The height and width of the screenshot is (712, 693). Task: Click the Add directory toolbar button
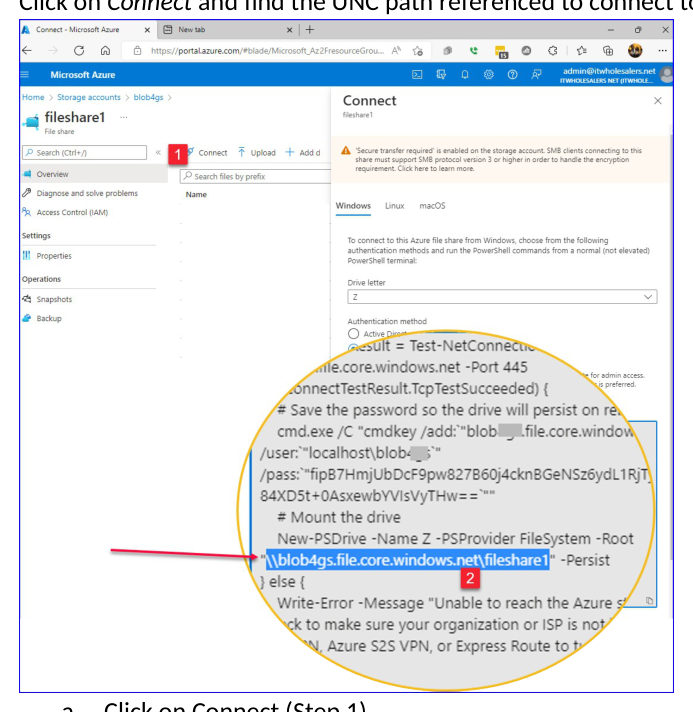tap(302, 153)
